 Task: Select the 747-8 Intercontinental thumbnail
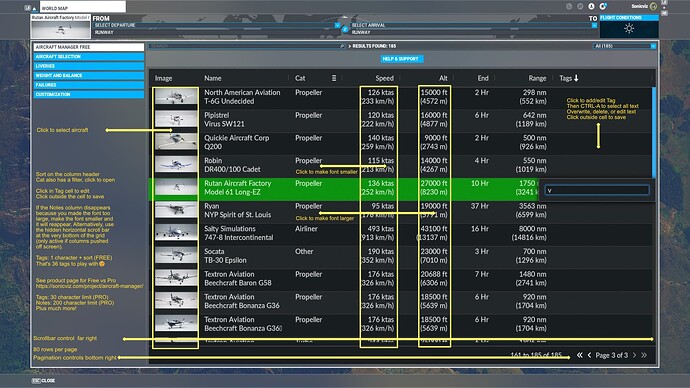(x=176, y=233)
